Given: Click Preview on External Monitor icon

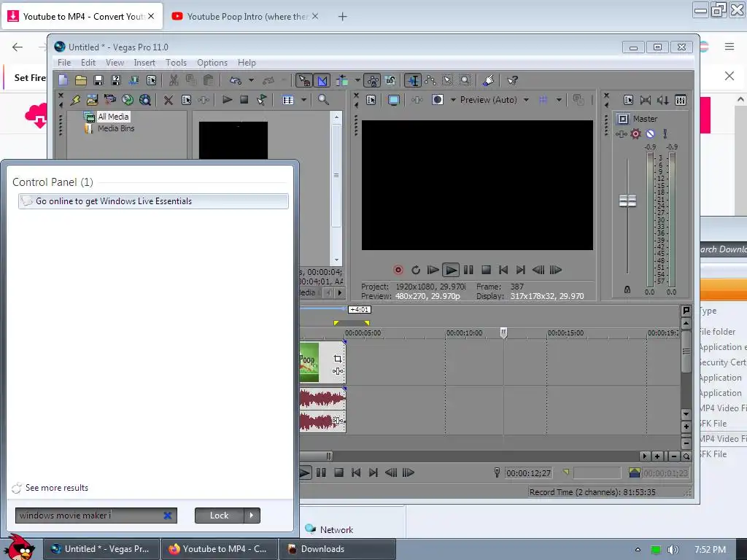Looking at the screenshot, I should tap(393, 100).
